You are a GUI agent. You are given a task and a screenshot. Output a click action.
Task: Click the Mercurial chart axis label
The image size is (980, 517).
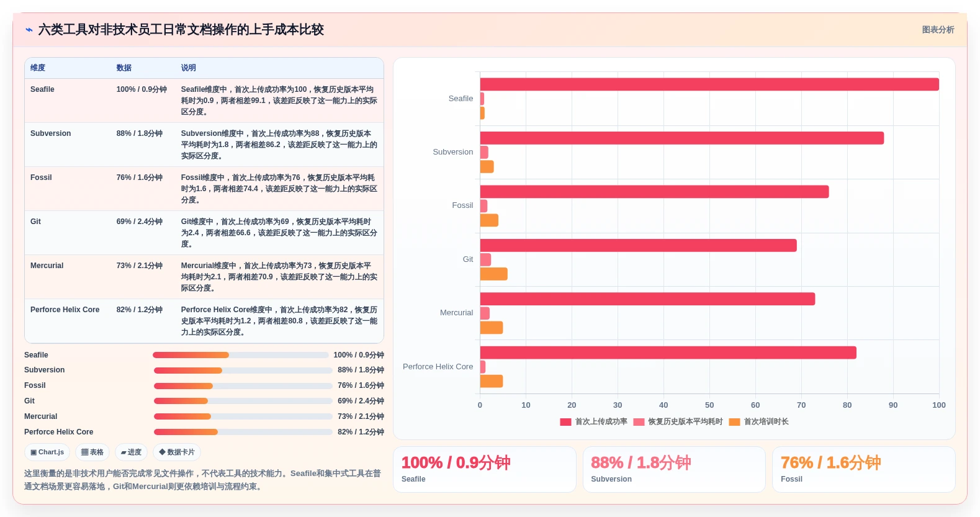click(x=456, y=313)
